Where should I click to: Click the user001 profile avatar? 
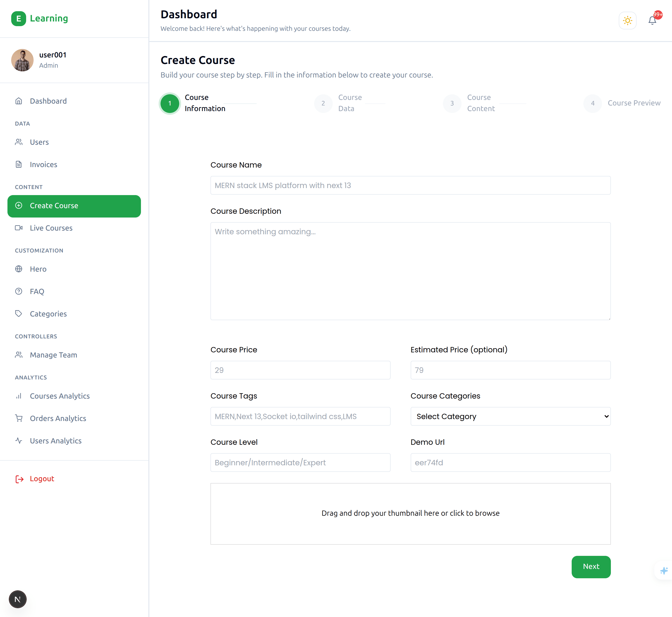22,60
